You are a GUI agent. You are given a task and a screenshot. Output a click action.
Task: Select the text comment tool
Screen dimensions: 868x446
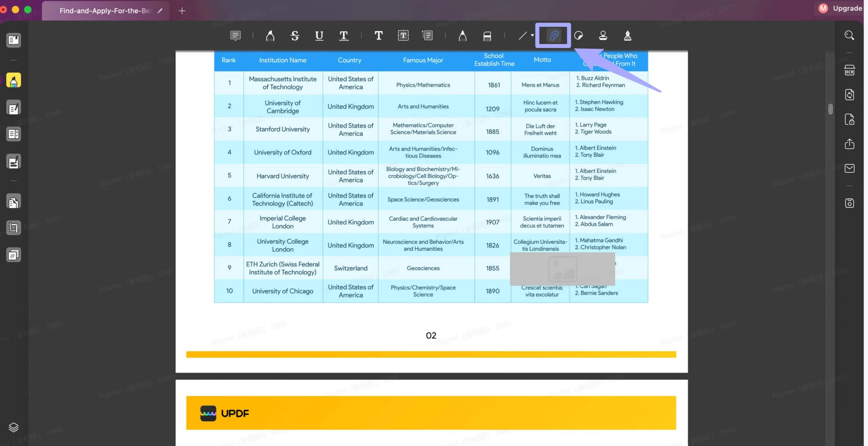pyautogui.click(x=378, y=36)
